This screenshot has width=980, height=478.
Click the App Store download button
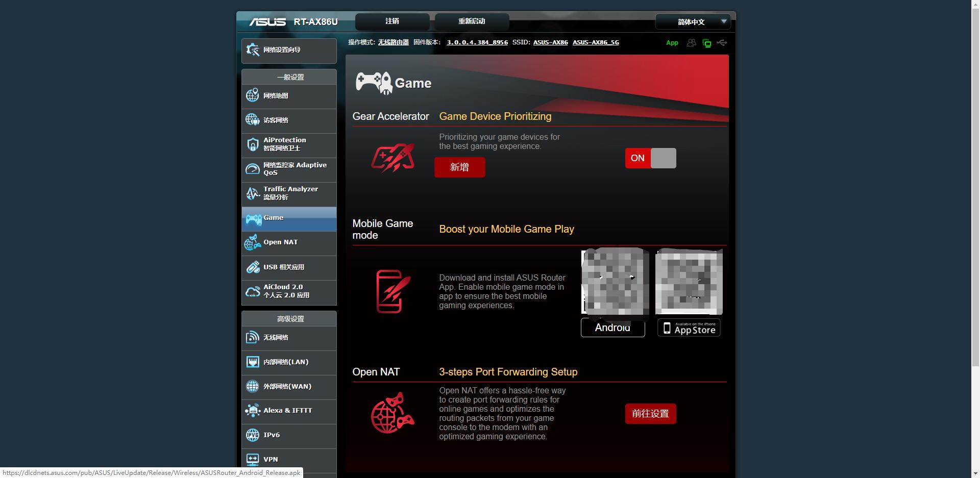689,328
